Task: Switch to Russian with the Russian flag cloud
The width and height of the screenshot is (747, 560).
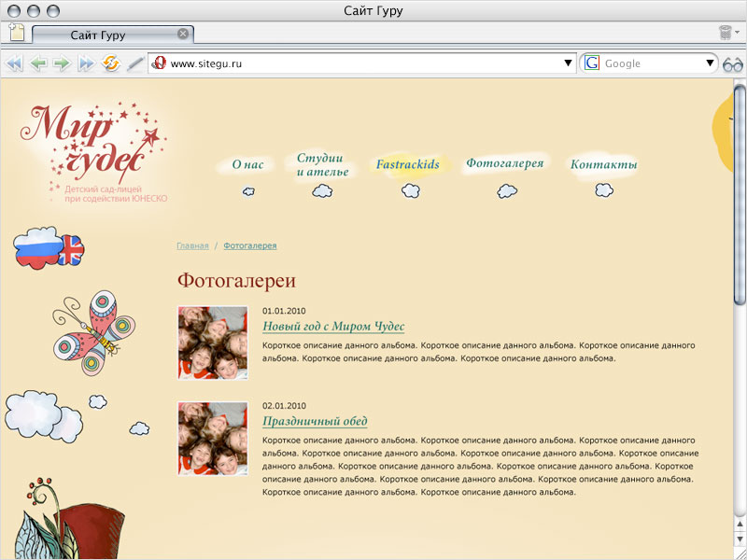Action: pyautogui.click(x=38, y=247)
